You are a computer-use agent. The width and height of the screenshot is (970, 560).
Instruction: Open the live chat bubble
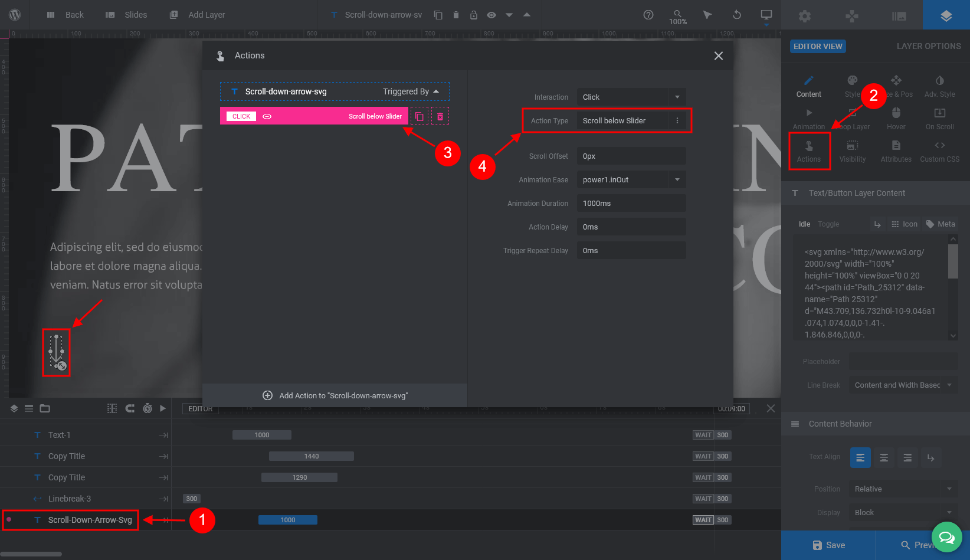[x=947, y=537]
